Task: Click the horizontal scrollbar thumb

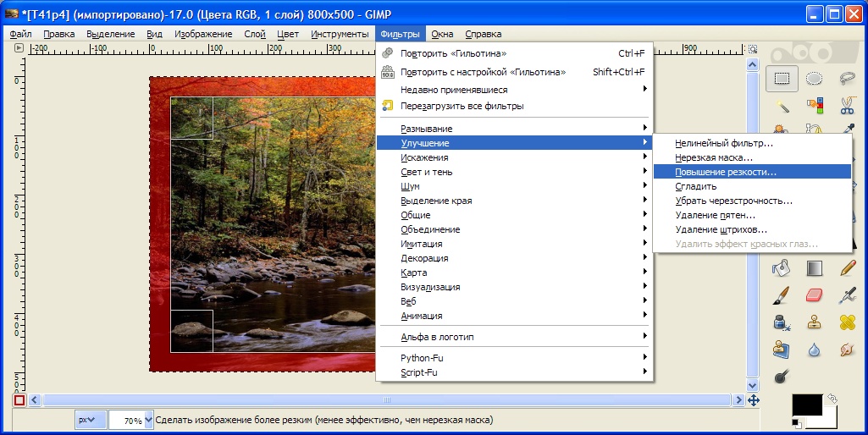Action: click(387, 400)
